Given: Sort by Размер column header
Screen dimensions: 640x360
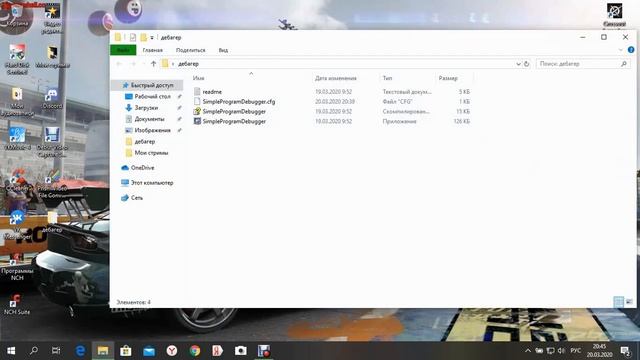Looking at the screenshot, I should click(x=448, y=78).
